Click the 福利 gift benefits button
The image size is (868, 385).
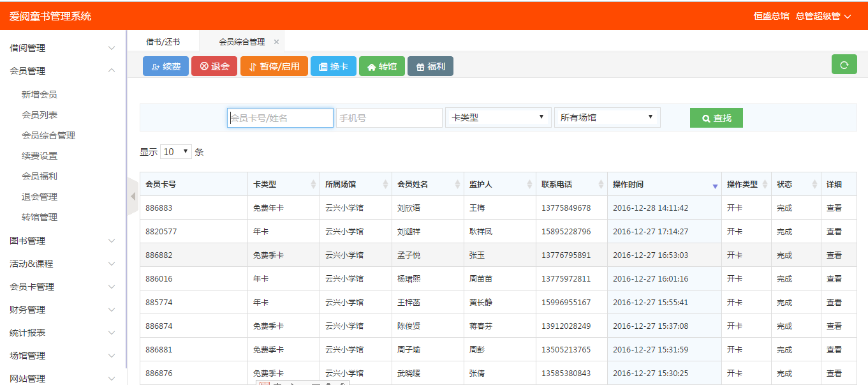coord(430,66)
